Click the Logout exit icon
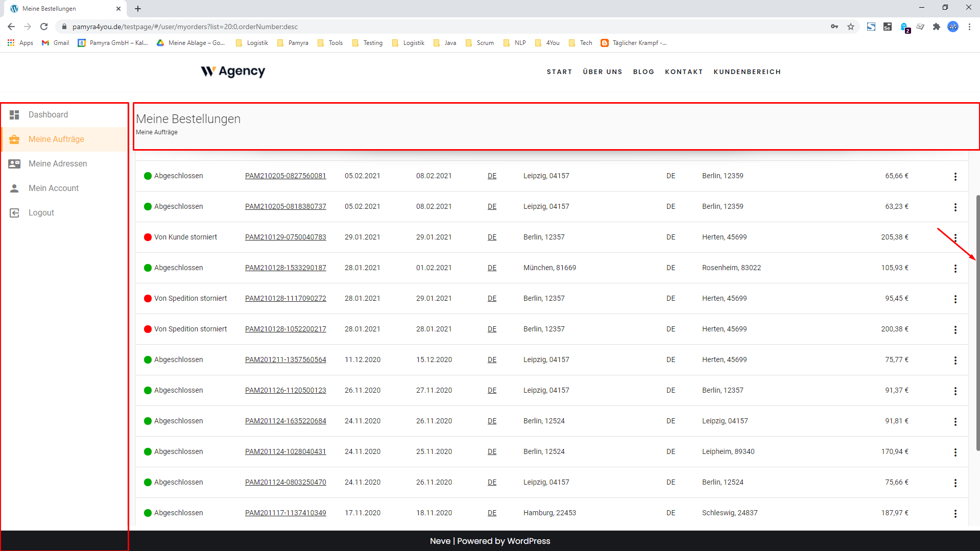 pos(14,213)
